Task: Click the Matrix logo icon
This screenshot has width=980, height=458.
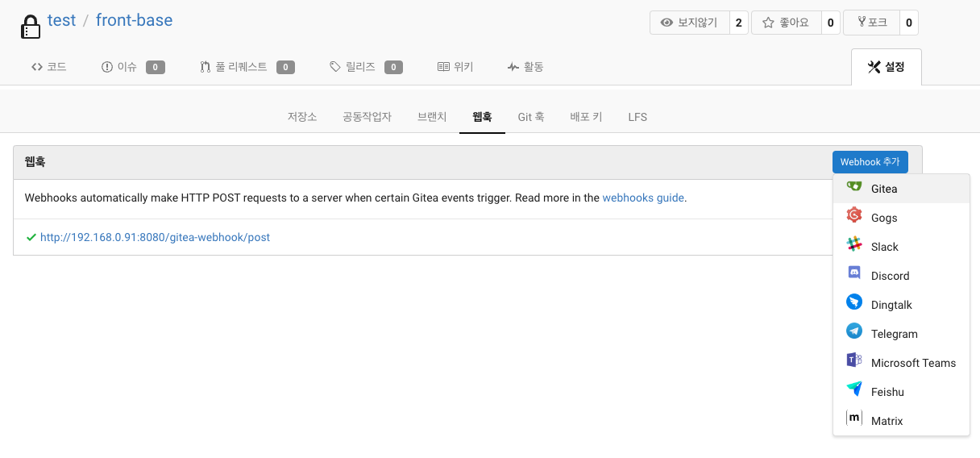Action: click(854, 419)
